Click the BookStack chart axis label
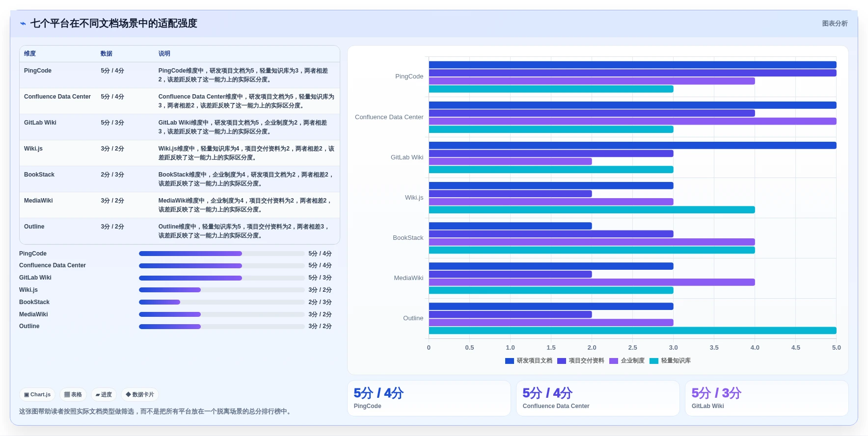 [x=408, y=238]
